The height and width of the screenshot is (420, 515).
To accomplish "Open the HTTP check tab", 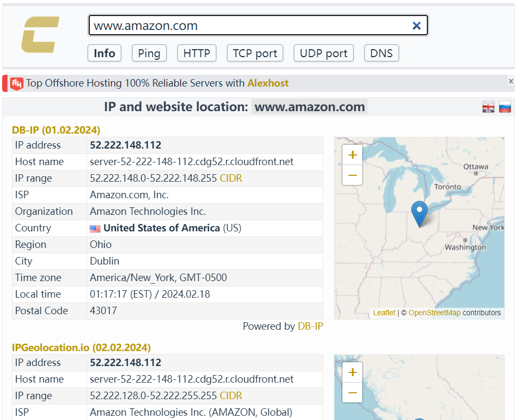I will (197, 53).
